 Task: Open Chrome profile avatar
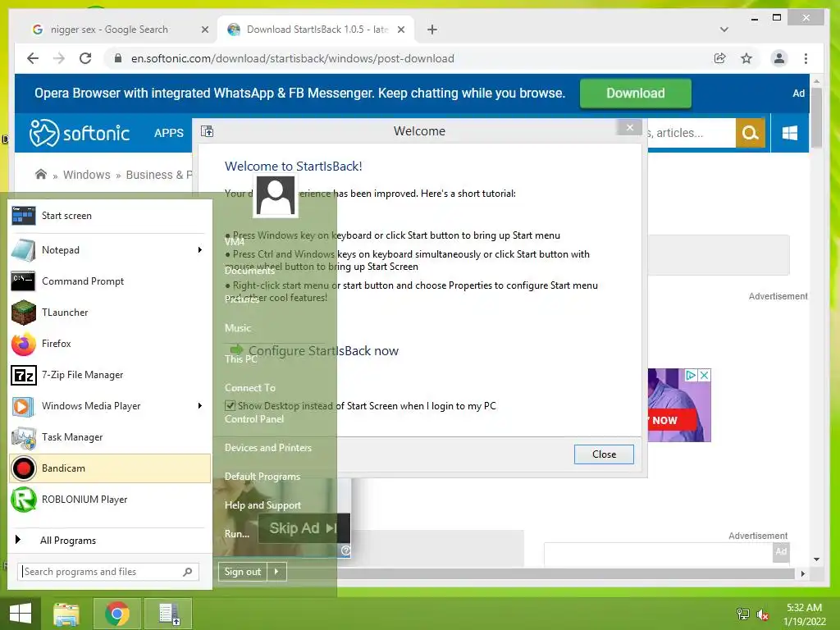click(x=779, y=58)
